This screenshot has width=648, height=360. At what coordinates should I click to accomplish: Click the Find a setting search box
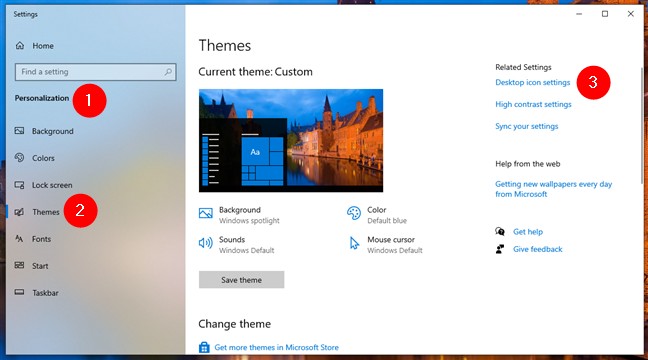tap(95, 72)
